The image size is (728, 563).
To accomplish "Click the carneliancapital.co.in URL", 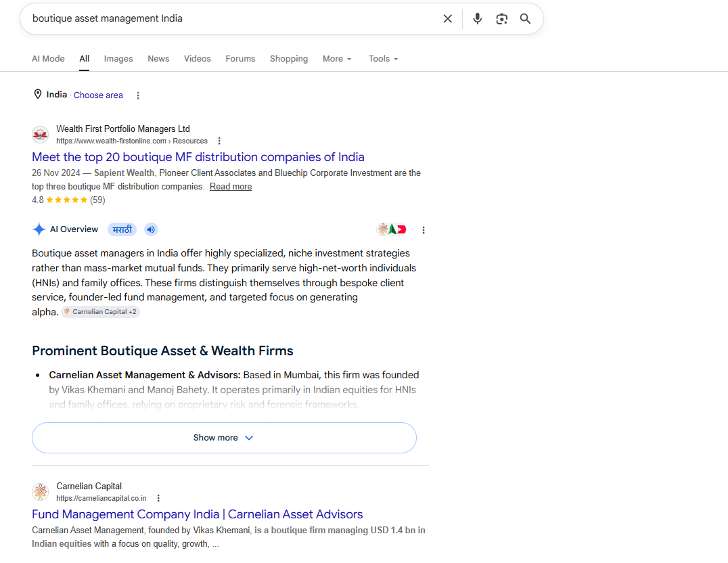I will click(101, 498).
